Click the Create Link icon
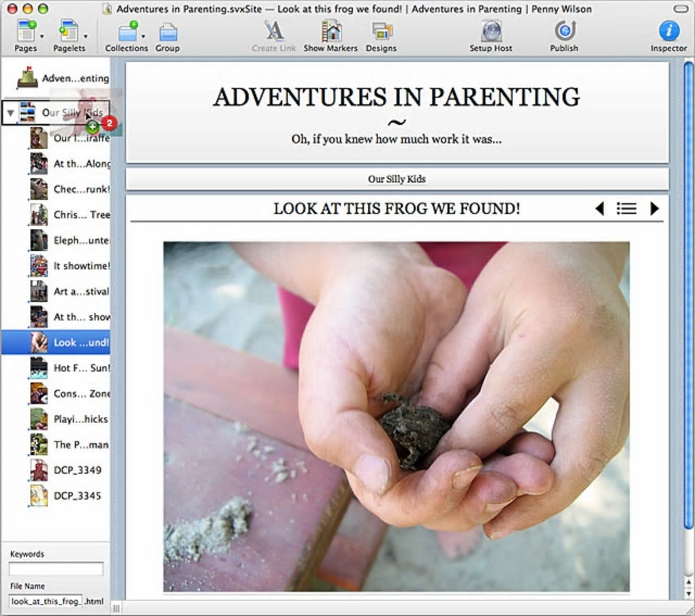Screen dimensions: 695x616 (x=274, y=31)
